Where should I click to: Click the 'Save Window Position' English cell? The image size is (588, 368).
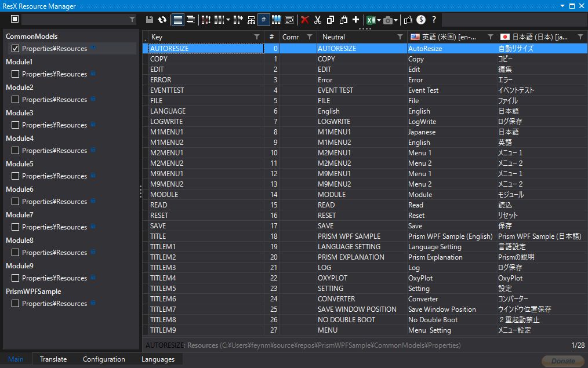pos(452,309)
